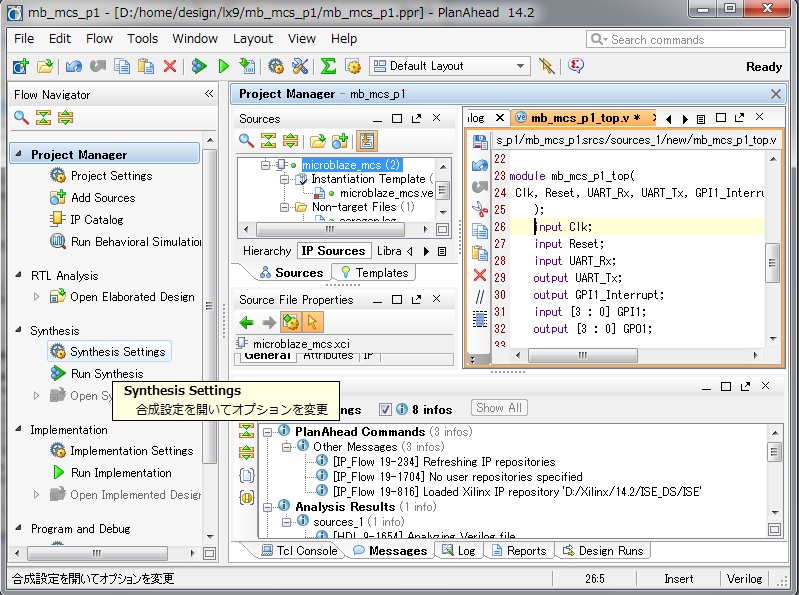The width and height of the screenshot is (799, 595).
Task: Click Run Behavioral Simulation link
Action: (x=125, y=241)
